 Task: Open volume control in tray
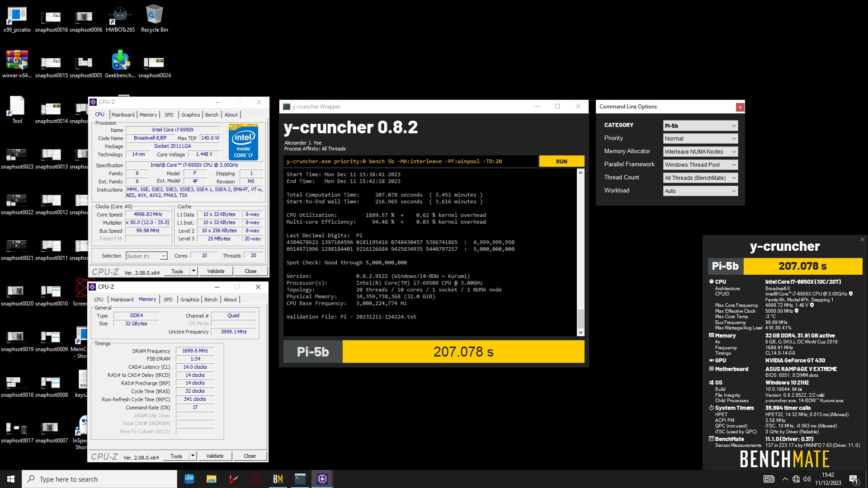(x=807, y=479)
